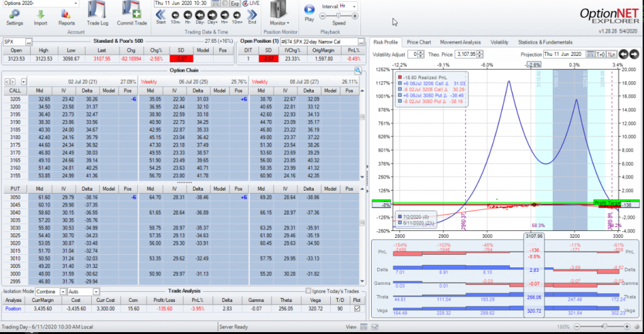Click the T+0 projection button
This screenshot has width=644, height=334.
click(601, 54)
